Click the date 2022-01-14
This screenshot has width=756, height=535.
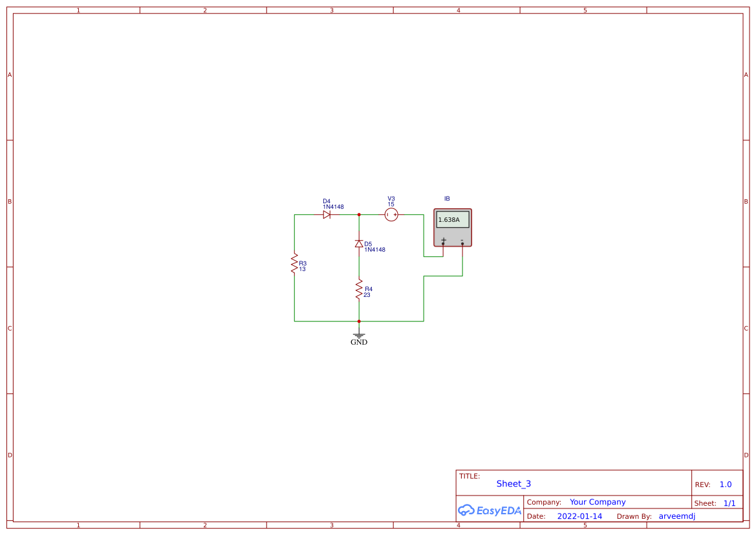[x=579, y=516]
